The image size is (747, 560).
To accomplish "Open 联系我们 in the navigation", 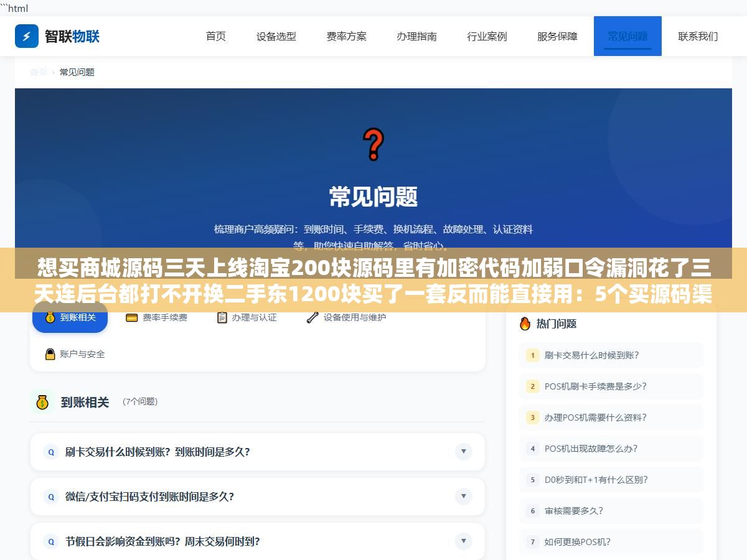I will [x=698, y=36].
